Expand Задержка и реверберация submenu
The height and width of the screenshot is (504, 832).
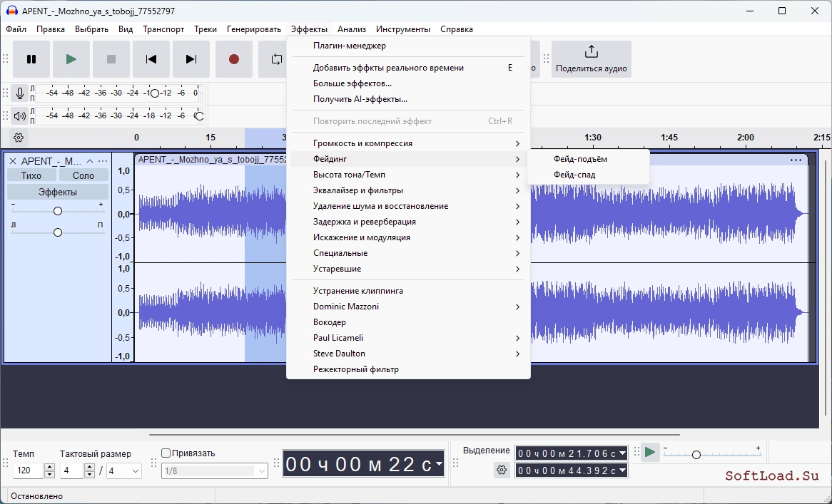(409, 222)
